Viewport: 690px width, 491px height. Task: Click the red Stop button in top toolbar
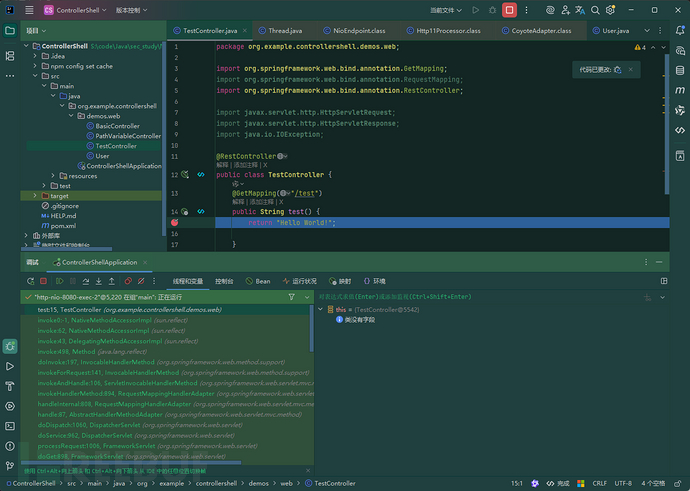(509, 10)
